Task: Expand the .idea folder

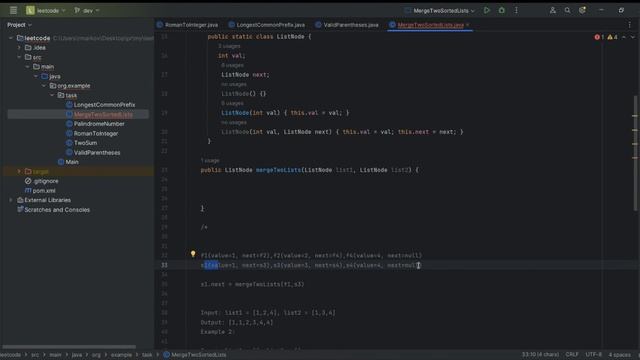Action: [x=19, y=47]
